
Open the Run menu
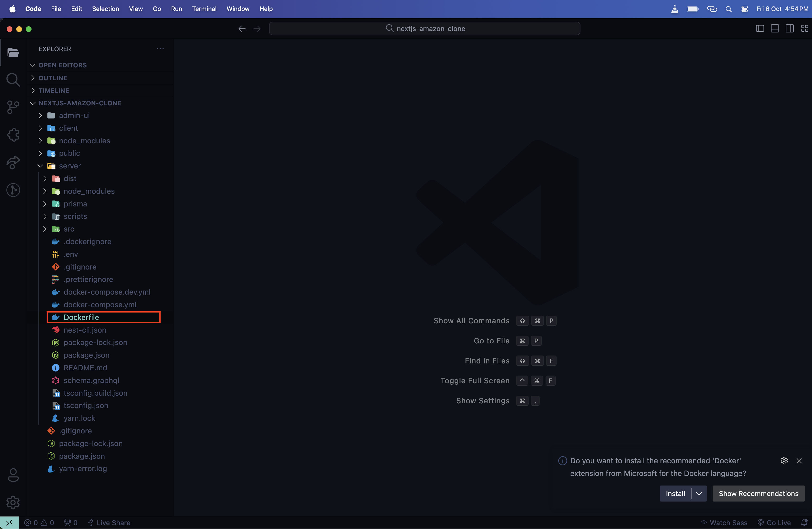[176, 9]
